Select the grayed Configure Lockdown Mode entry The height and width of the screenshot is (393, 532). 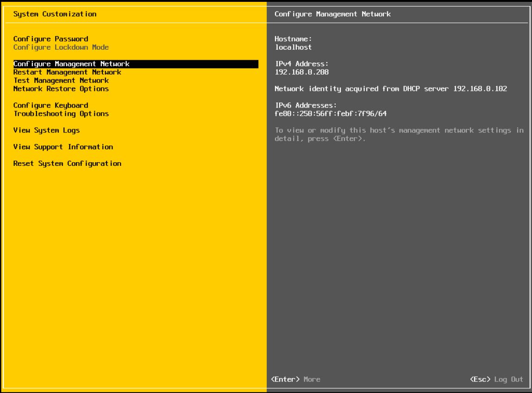coord(61,47)
